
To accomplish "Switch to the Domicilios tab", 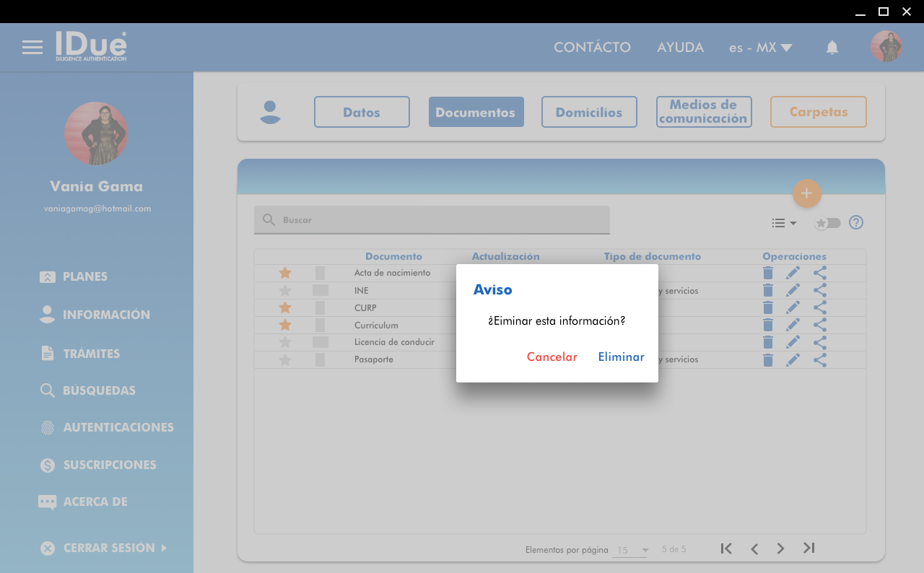I will [x=589, y=112].
